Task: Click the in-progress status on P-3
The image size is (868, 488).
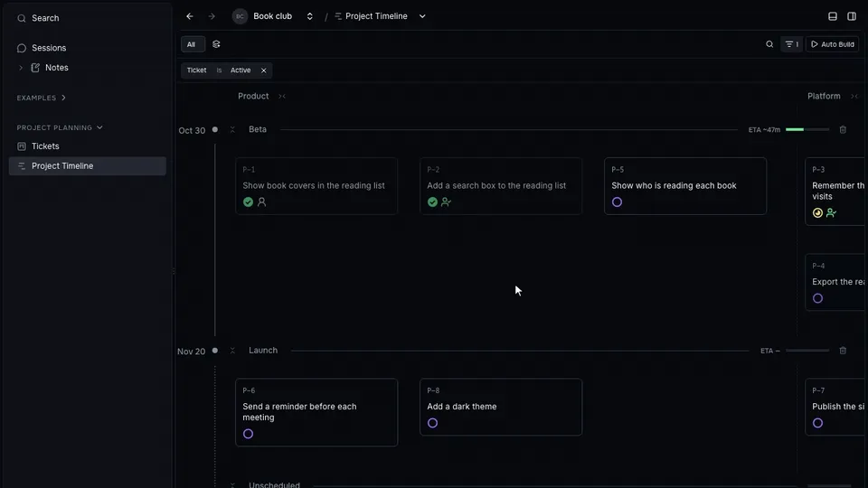Action: coord(817,213)
